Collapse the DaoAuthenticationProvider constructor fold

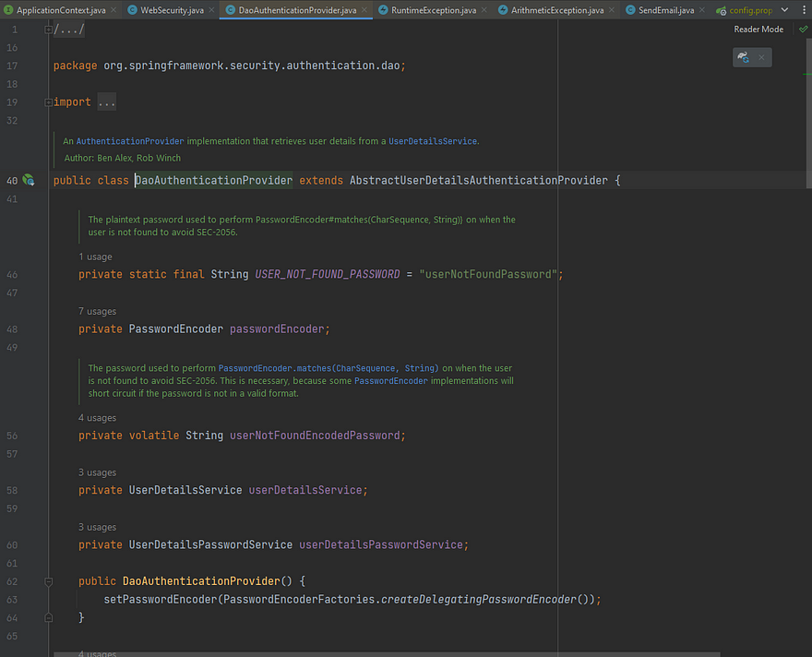(48, 581)
